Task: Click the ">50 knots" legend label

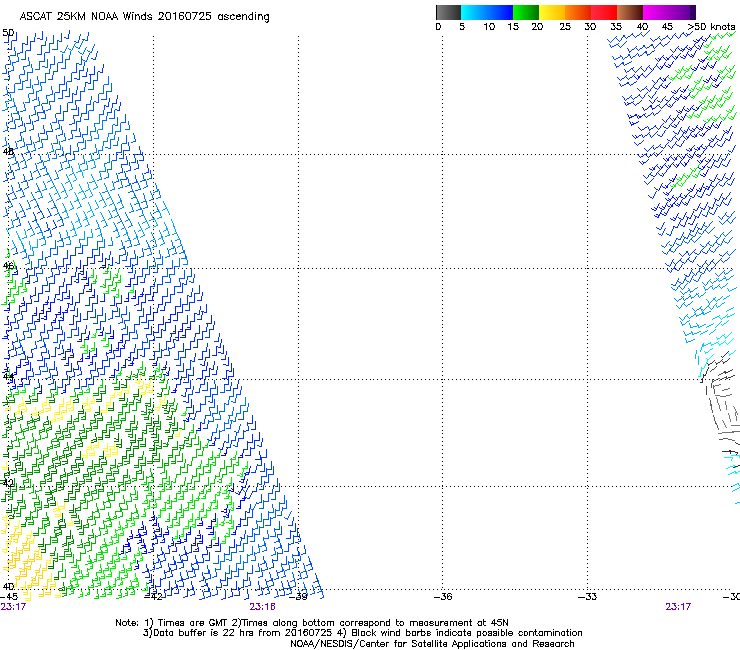Action: [711, 27]
